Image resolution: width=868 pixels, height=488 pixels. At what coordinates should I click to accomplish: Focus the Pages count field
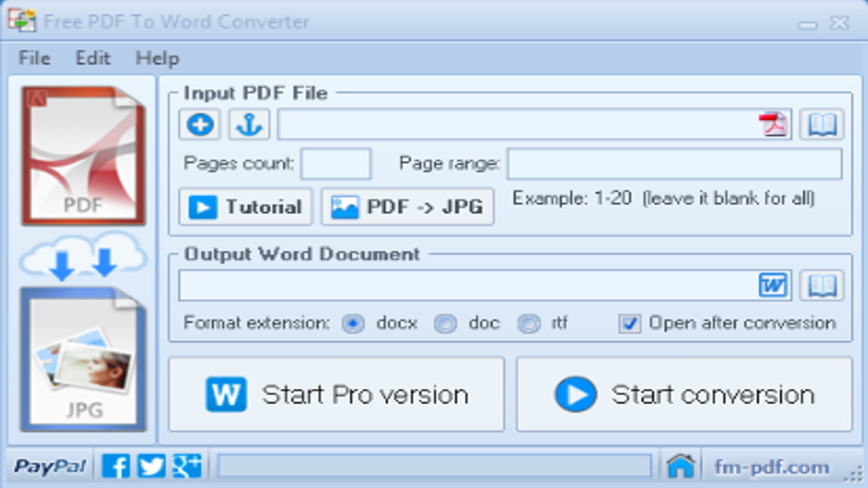(x=336, y=163)
